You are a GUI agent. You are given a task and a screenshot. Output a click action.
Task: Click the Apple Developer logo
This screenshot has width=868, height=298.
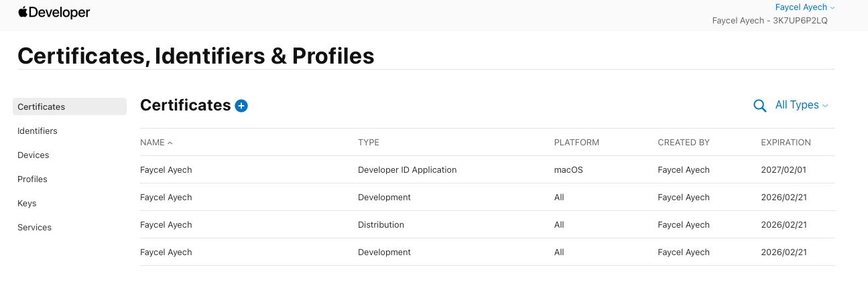(x=54, y=13)
